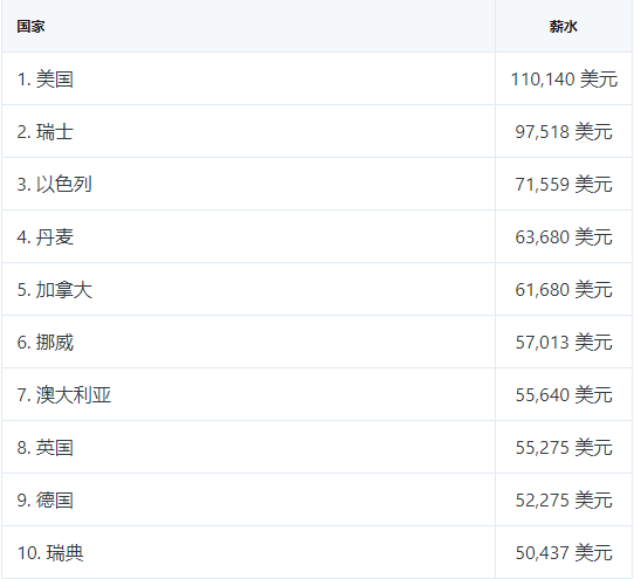This screenshot has width=634, height=579.
Task: Click the 薪水 column header
Action: click(x=563, y=27)
